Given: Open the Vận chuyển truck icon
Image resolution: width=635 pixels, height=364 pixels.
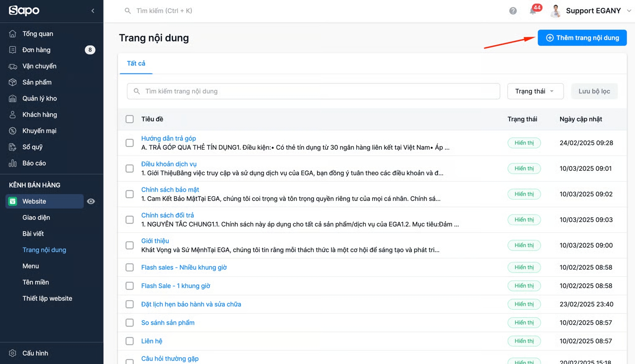Looking at the screenshot, I should click(13, 66).
